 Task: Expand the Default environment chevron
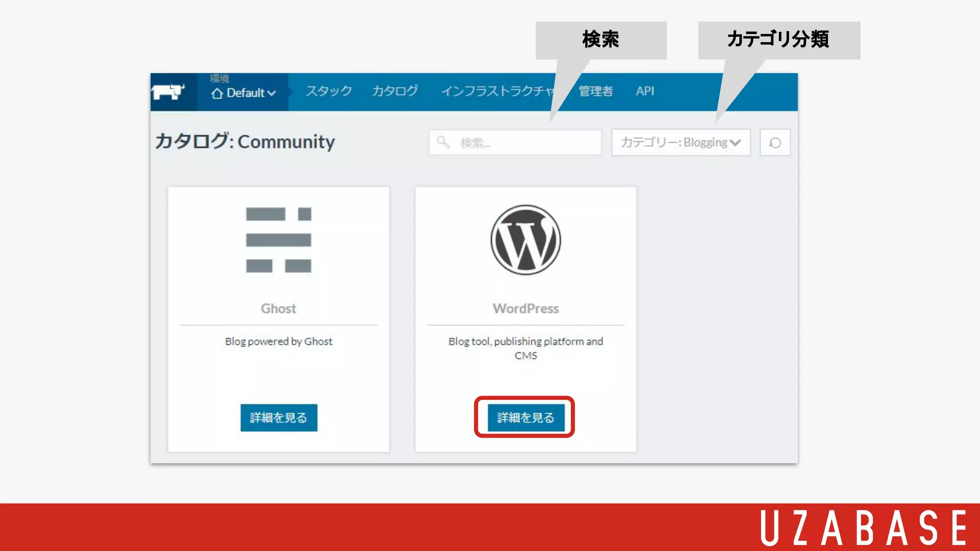coord(272,93)
